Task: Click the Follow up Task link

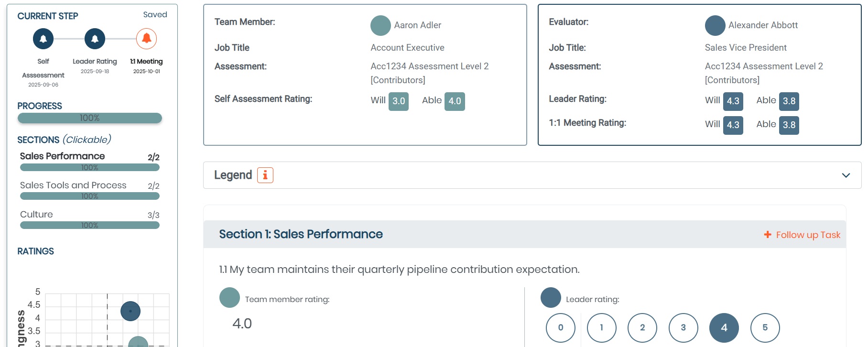Action: pos(808,235)
